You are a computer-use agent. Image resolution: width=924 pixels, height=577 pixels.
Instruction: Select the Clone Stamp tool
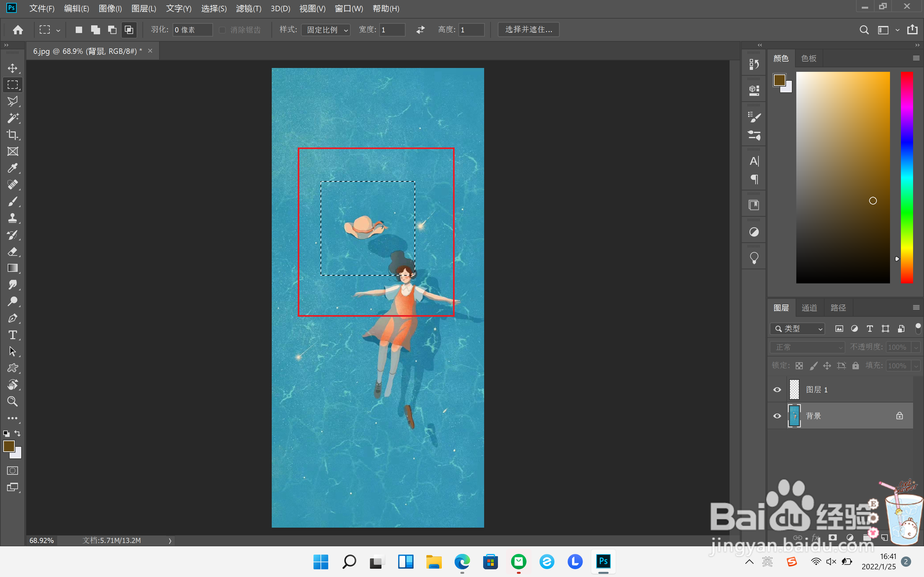point(13,218)
